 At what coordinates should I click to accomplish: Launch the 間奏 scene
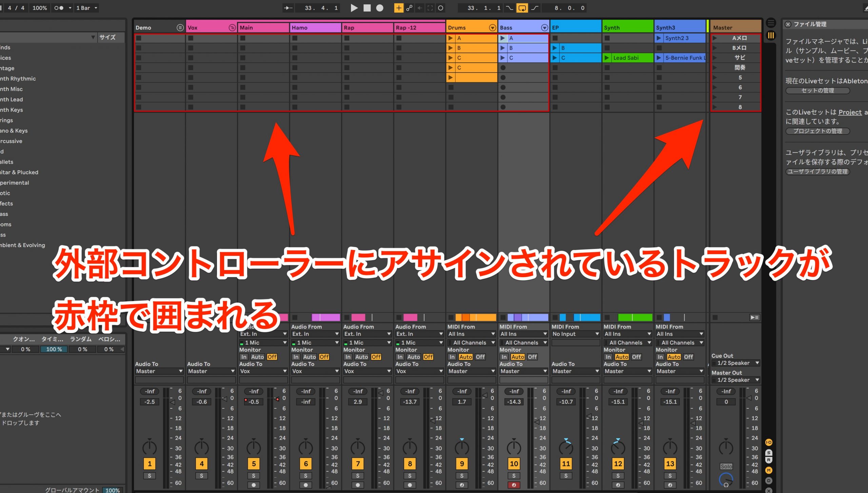click(715, 67)
